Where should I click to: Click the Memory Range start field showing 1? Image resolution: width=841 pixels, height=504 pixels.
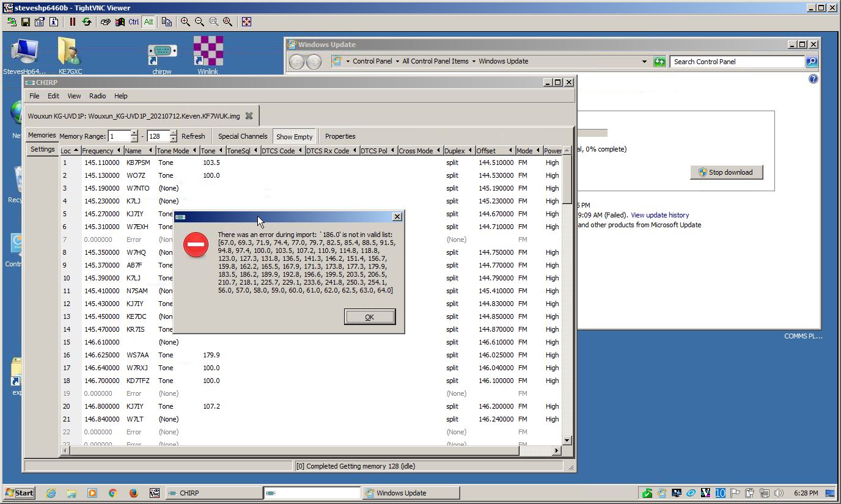click(119, 136)
